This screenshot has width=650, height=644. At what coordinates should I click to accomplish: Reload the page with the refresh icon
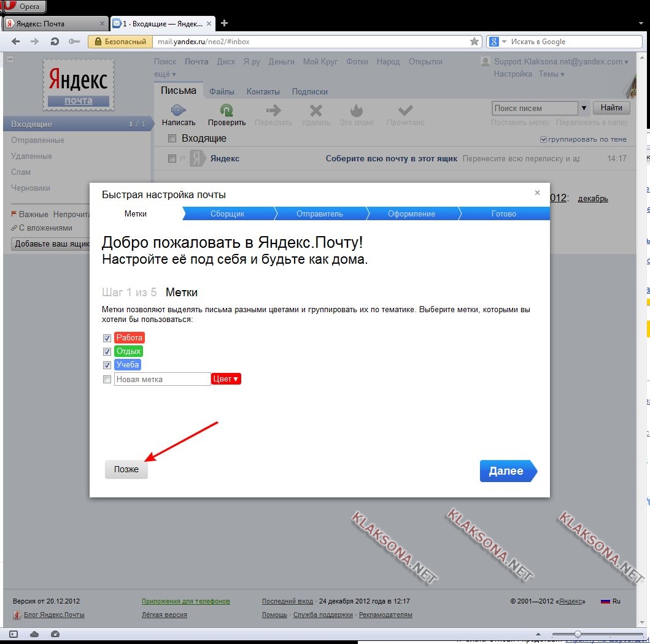[x=54, y=42]
